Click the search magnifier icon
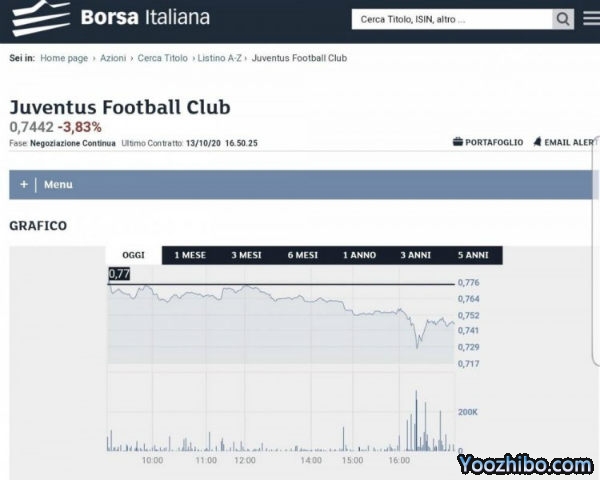The image size is (600, 480). click(x=564, y=18)
